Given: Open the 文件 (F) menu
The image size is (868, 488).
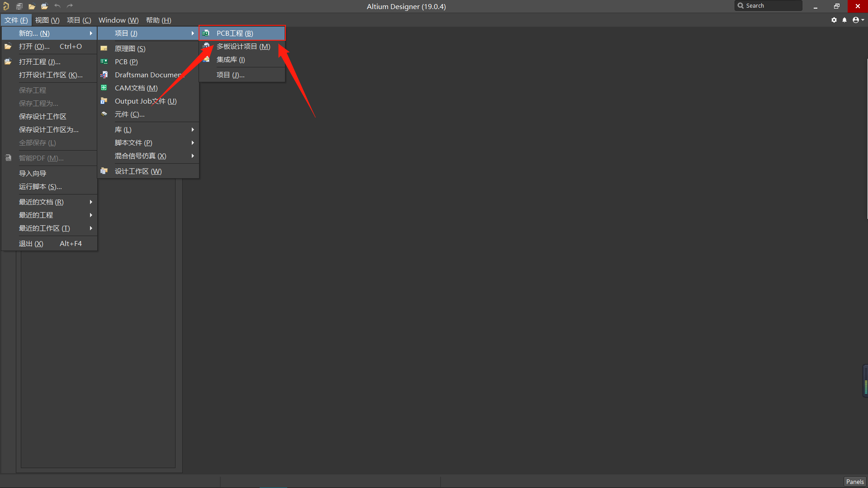Looking at the screenshot, I should [16, 20].
